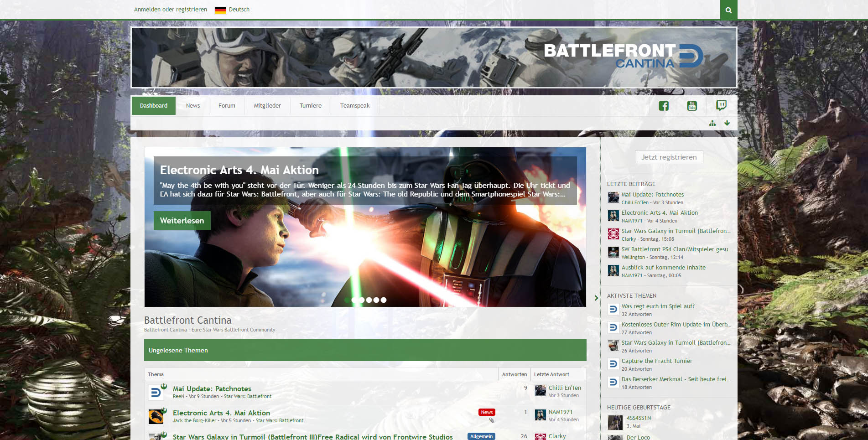The width and height of the screenshot is (868, 440).
Task: Open NAM1971 last reply link in table
Action: coord(561,412)
